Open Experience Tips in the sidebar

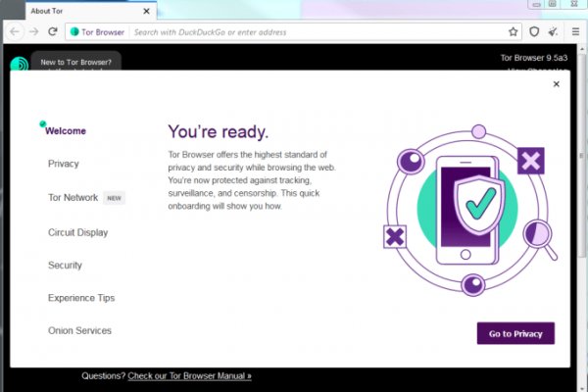click(81, 297)
